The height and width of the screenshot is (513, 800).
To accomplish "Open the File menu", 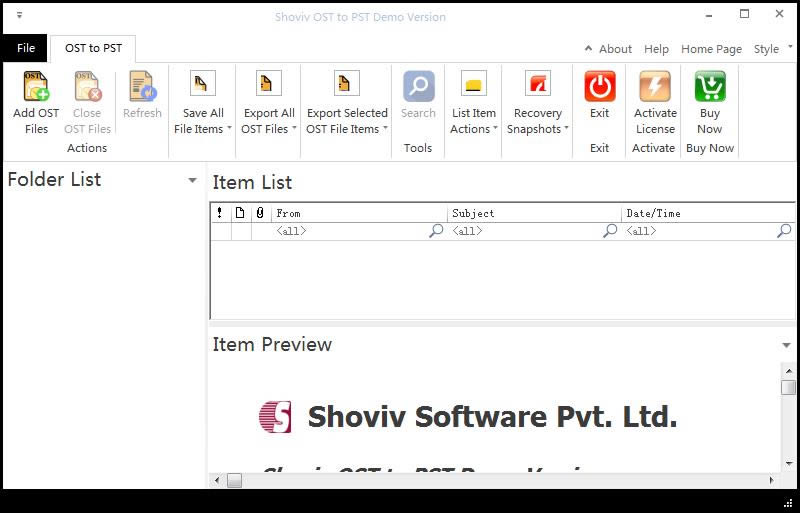I will 26,48.
